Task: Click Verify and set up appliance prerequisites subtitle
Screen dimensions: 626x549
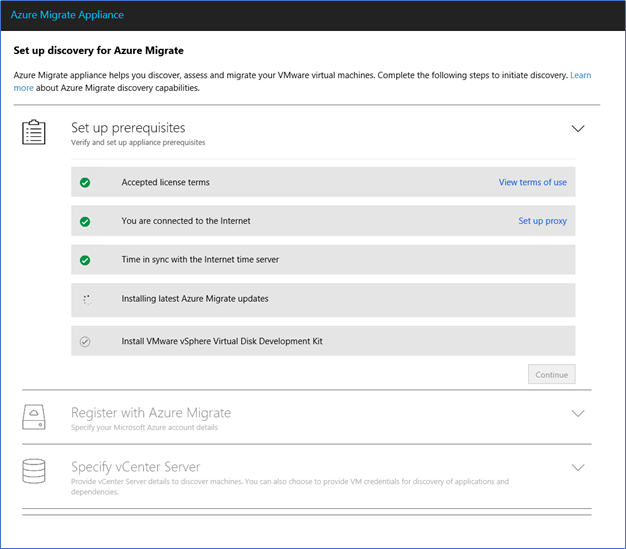Action: (138, 143)
